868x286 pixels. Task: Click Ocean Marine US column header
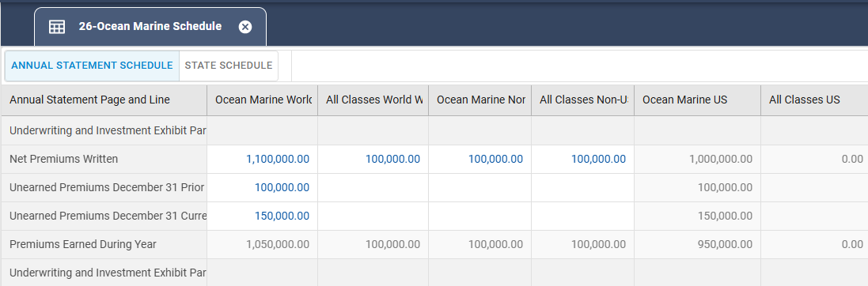point(698,100)
